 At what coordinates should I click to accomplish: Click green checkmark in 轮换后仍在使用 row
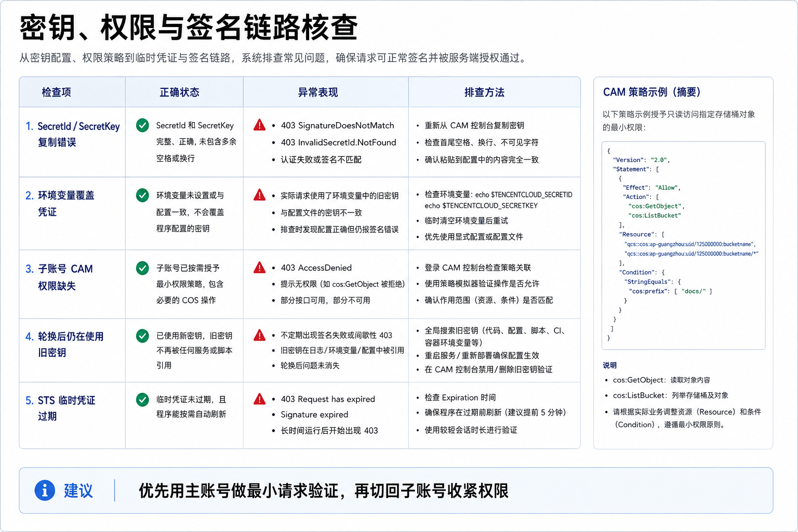(142, 336)
